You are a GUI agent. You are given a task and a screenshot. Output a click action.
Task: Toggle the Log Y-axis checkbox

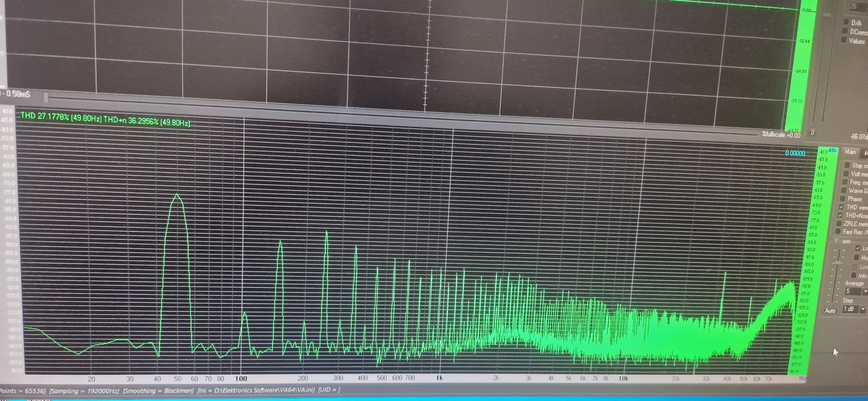pos(858,248)
